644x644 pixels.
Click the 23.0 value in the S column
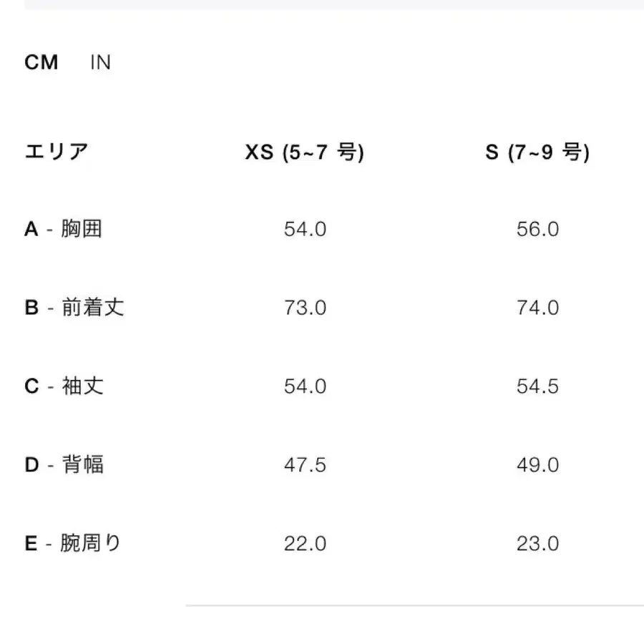(537, 545)
